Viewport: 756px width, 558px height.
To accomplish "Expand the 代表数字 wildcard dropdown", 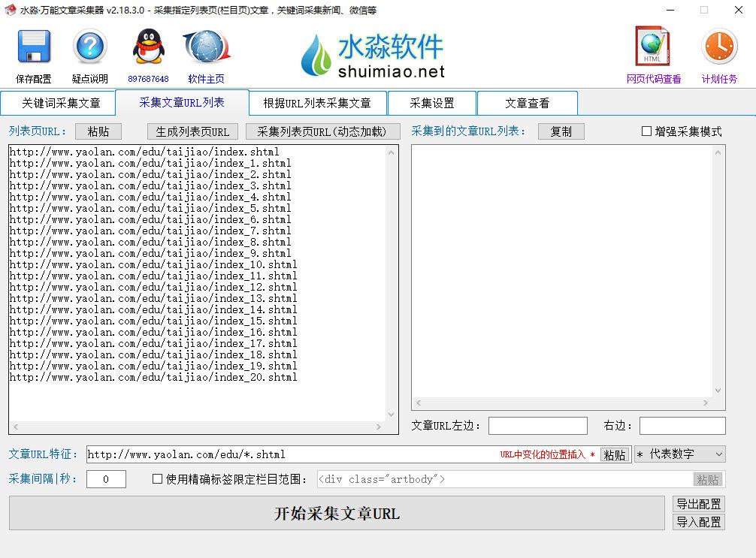I will pos(680,454).
